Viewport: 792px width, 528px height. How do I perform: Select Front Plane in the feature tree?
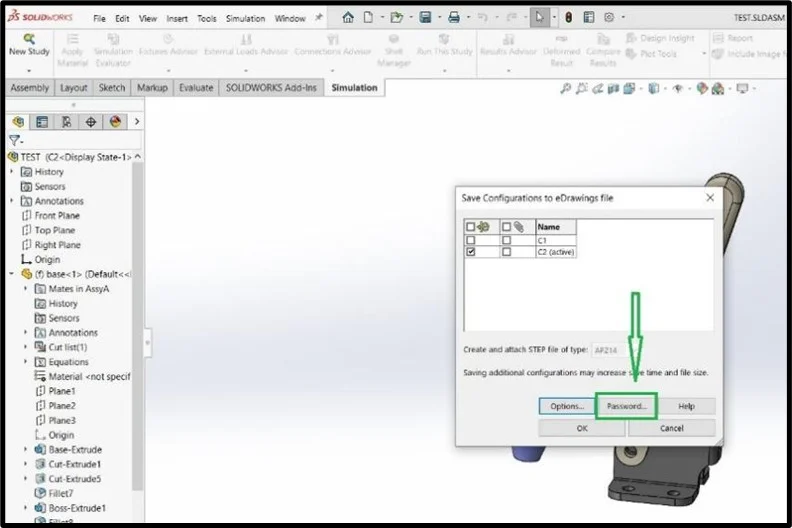[x=51, y=216]
